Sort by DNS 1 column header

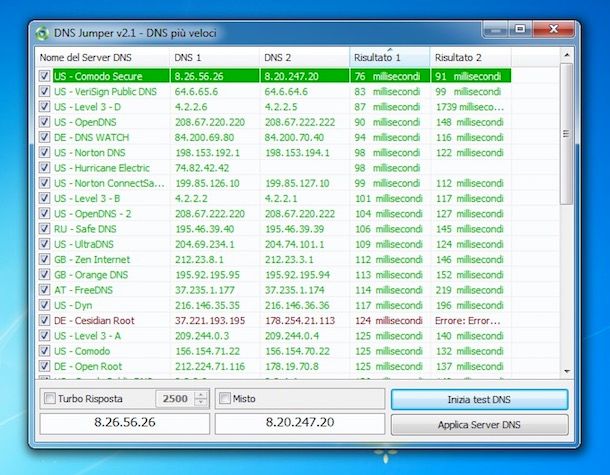tap(214, 58)
